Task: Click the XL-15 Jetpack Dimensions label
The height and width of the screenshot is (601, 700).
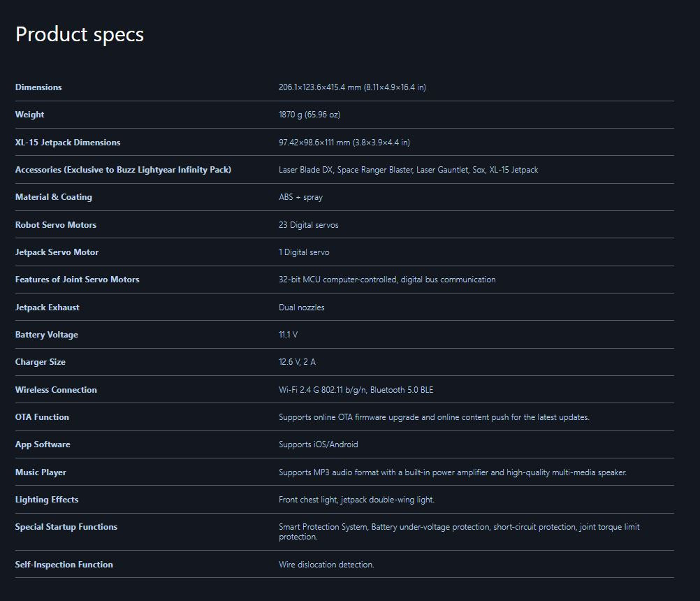Action: 68,143
